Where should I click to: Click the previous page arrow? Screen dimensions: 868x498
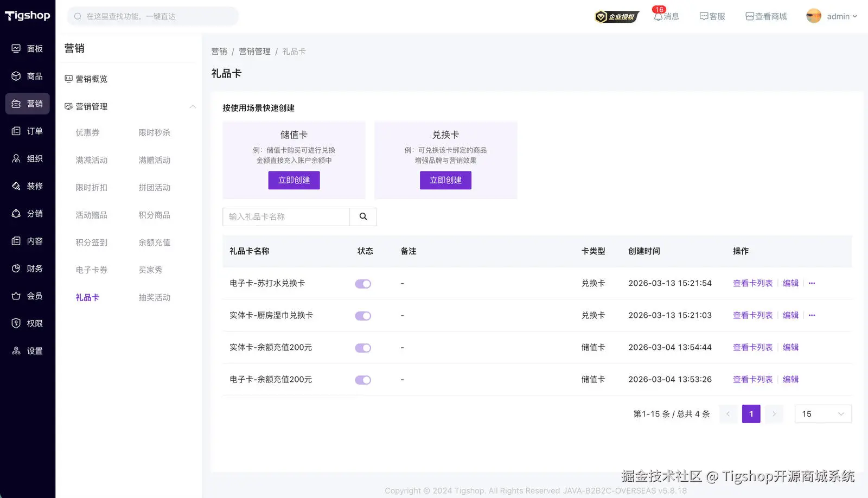pyautogui.click(x=728, y=414)
